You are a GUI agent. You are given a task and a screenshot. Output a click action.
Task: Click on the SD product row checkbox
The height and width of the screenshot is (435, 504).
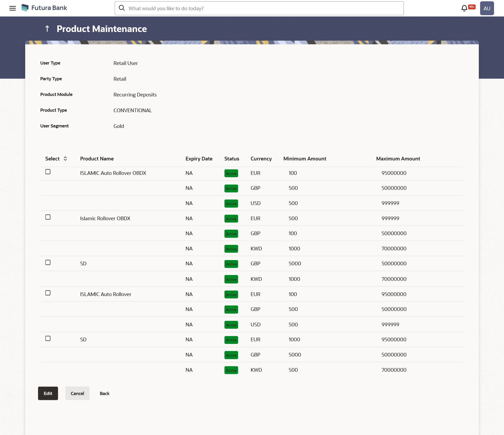click(x=48, y=262)
